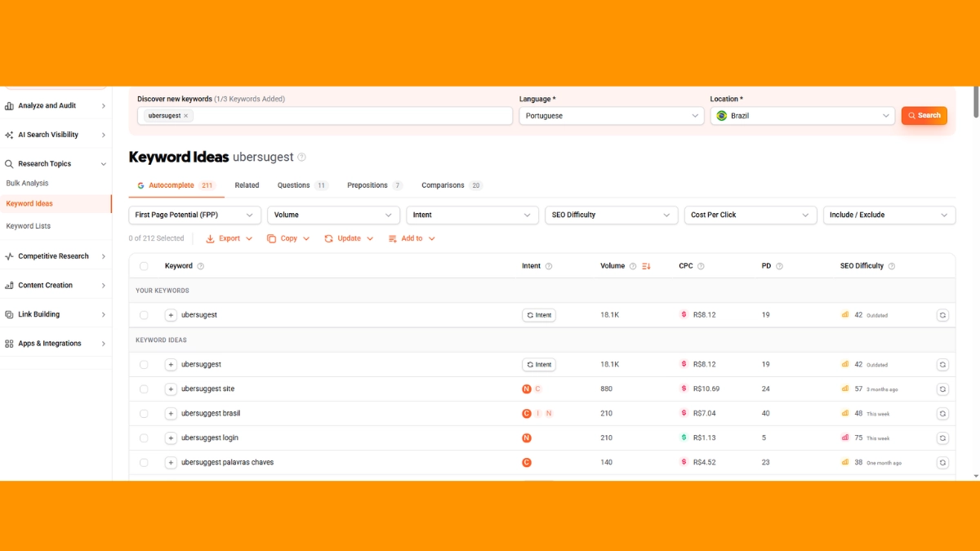Click plus icon beside ubersuggest palavras chaves
This screenshot has width=980, height=551.
[x=171, y=463]
